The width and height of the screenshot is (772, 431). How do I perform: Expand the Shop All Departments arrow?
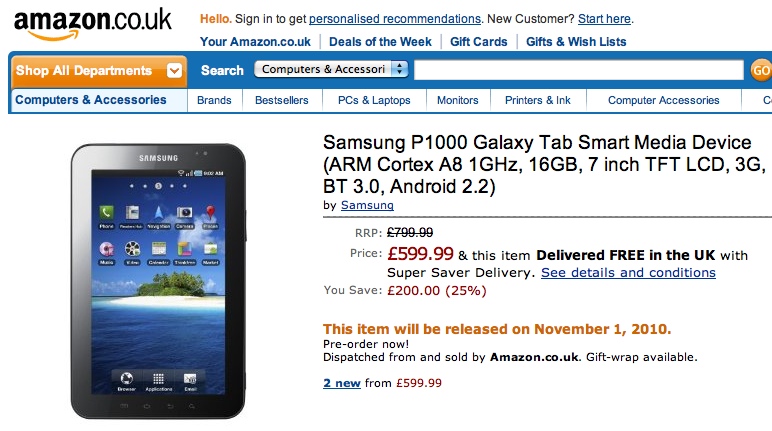pyautogui.click(x=175, y=71)
